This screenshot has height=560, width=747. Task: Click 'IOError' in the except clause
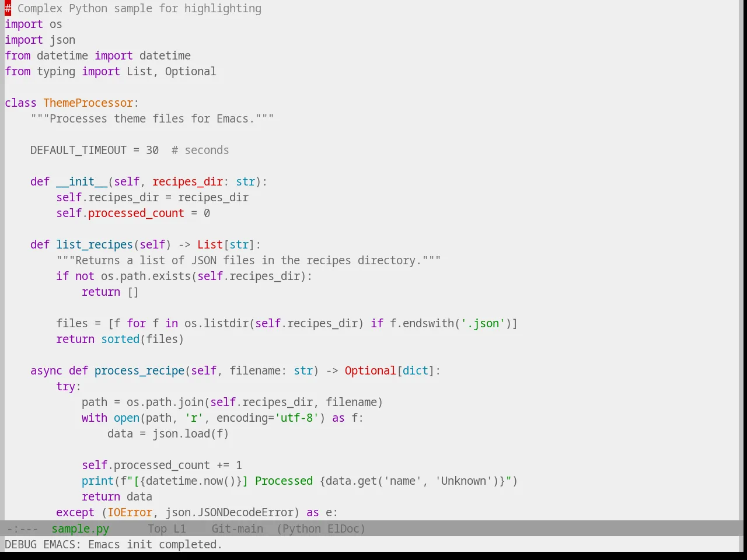(x=130, y=512)
